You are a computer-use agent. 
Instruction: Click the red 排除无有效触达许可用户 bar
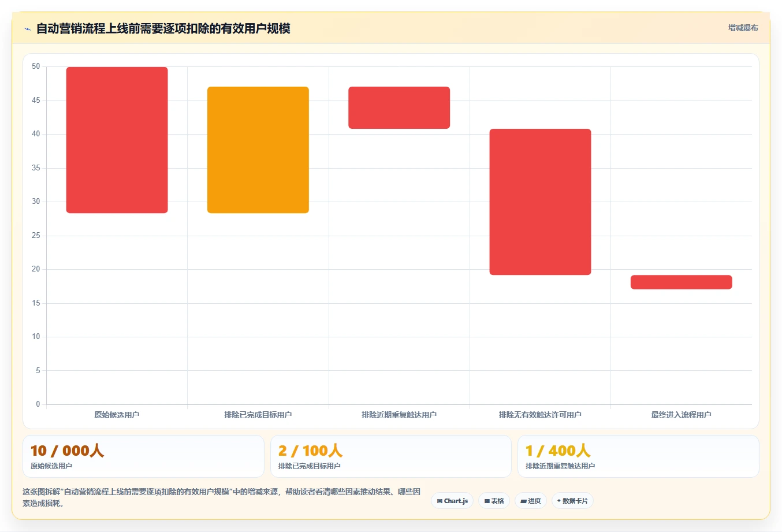540,202
